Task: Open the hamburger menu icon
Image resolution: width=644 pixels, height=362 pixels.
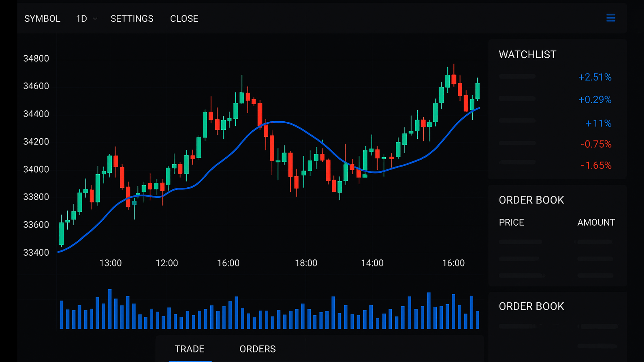Action: [610, 18]
